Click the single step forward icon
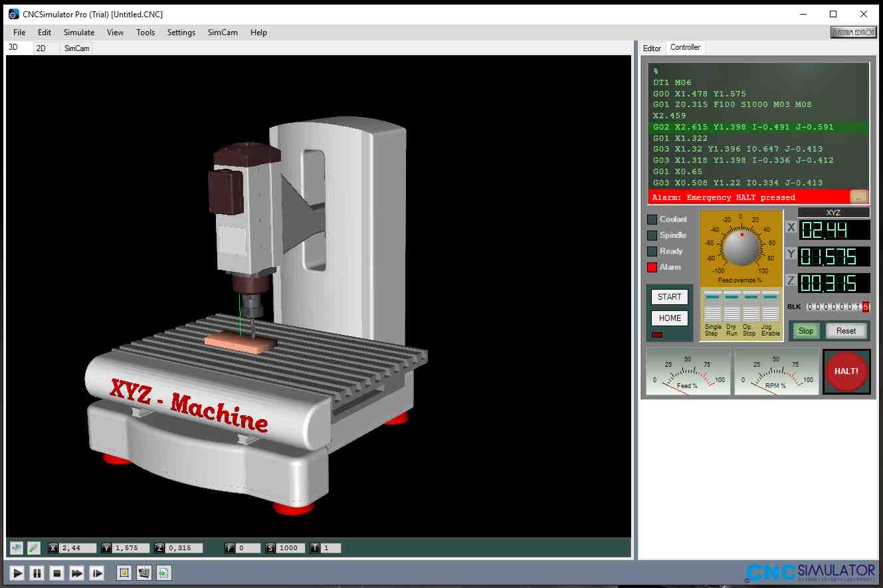883x588 pixels. [x=97, y=573]
